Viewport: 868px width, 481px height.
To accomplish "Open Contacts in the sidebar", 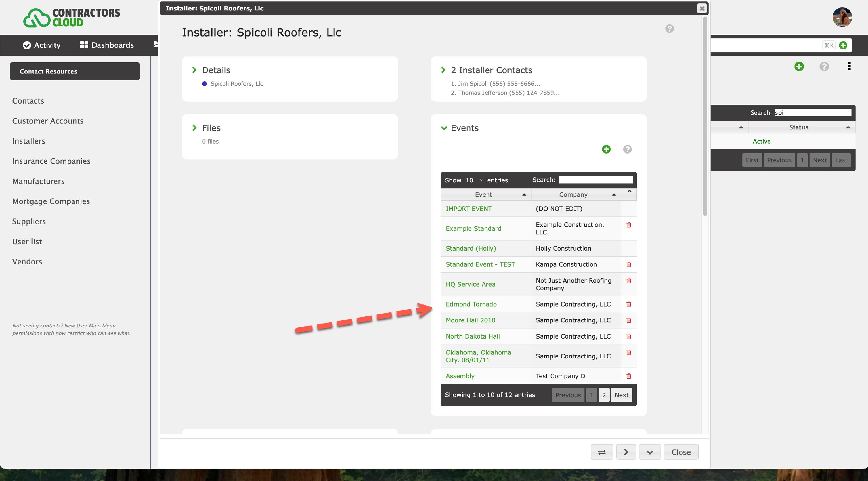I will click(28, 101).
